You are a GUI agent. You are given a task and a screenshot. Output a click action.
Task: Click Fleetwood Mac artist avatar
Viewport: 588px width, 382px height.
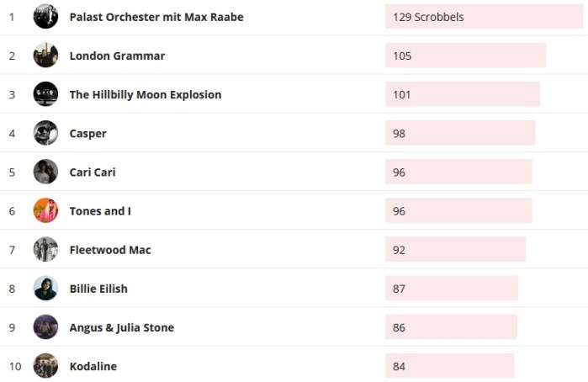click(x=45, y=249)
